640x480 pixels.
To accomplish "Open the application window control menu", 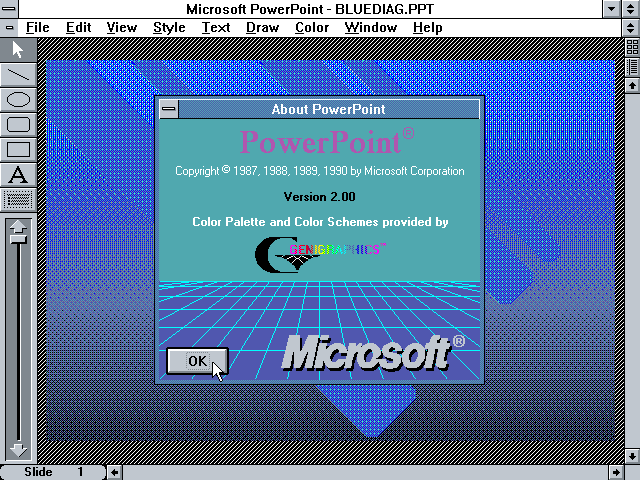I will point(9,9).
